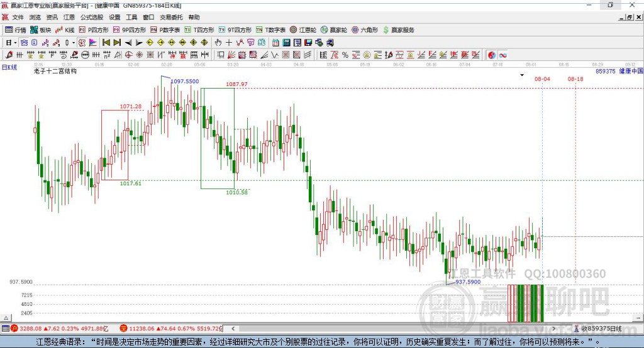The width and height of the screenshot is (644, 348).
Task: Click the 08-04 date marker label
Action: coord(542,79)
